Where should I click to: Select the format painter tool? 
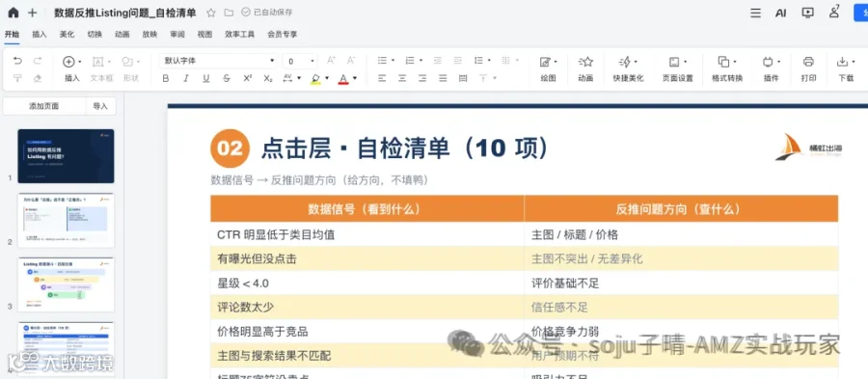pos(17,78)
